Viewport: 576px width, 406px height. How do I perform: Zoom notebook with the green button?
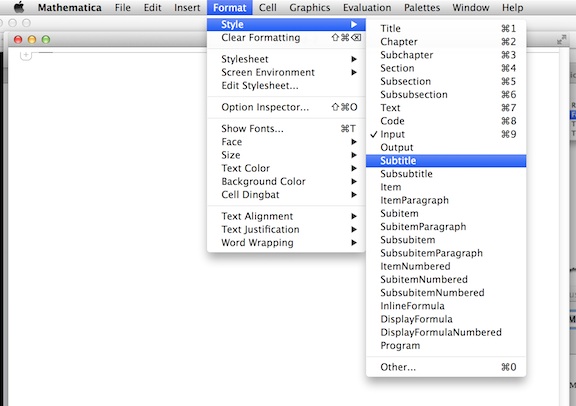(46, 39)
